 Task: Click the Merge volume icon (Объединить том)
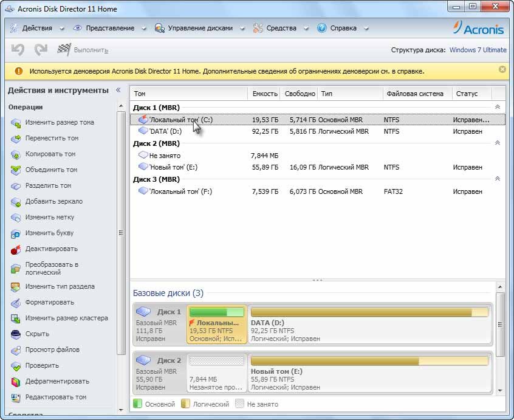point(15,170)
